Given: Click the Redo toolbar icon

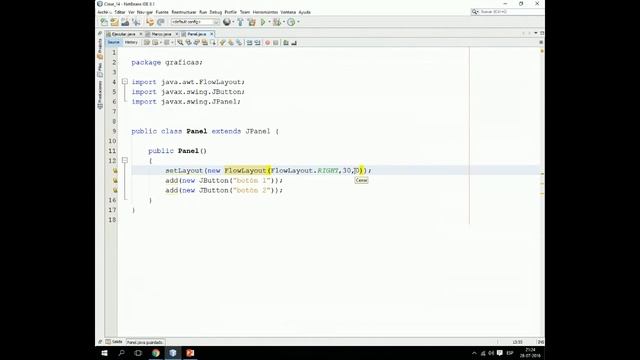Looking at the screenshot, I should click(161, 22).
